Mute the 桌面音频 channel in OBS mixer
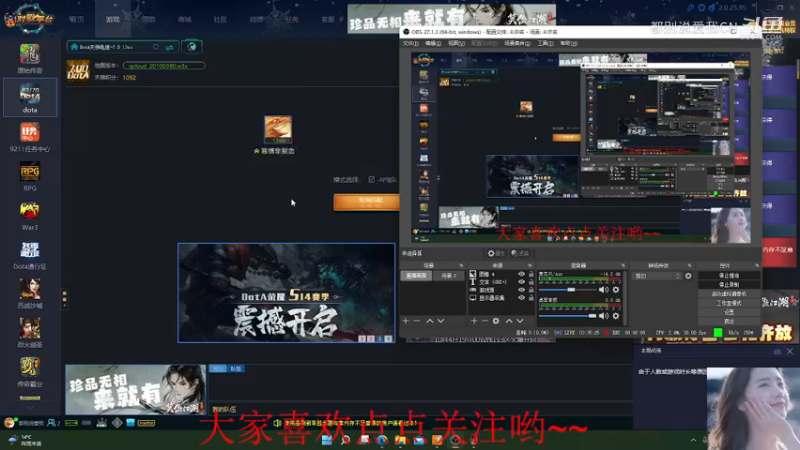This screenshot has height=450, width=800. point(604,316)
